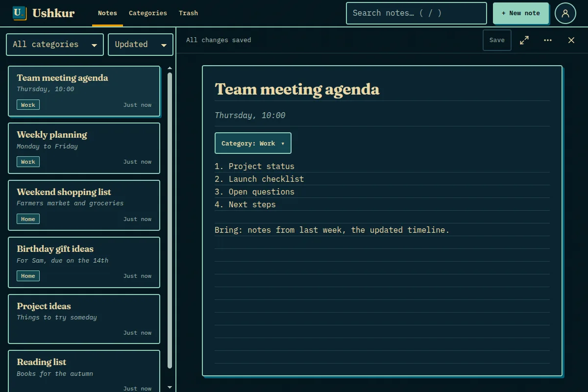
Task: Click the Home tag on Weekend shopping list
Action: pos(28,219)
